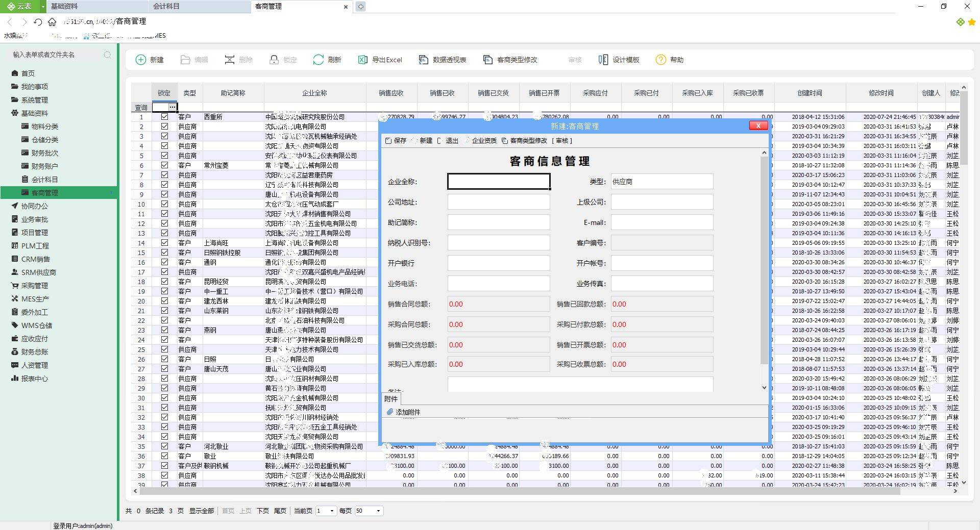
Task: Click the orange favorites star icon
Action: point(972,22)
